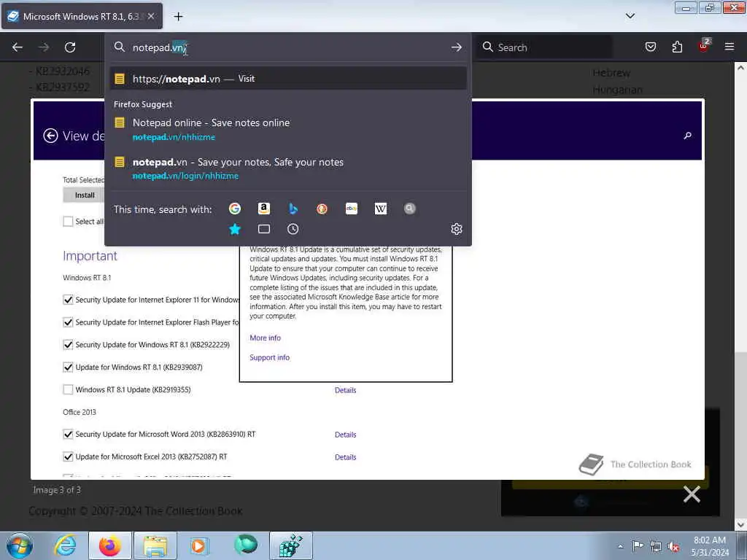Click the scrollbar down arrow
This screenshot has height=560, width=747.
[x=740, y=524]
